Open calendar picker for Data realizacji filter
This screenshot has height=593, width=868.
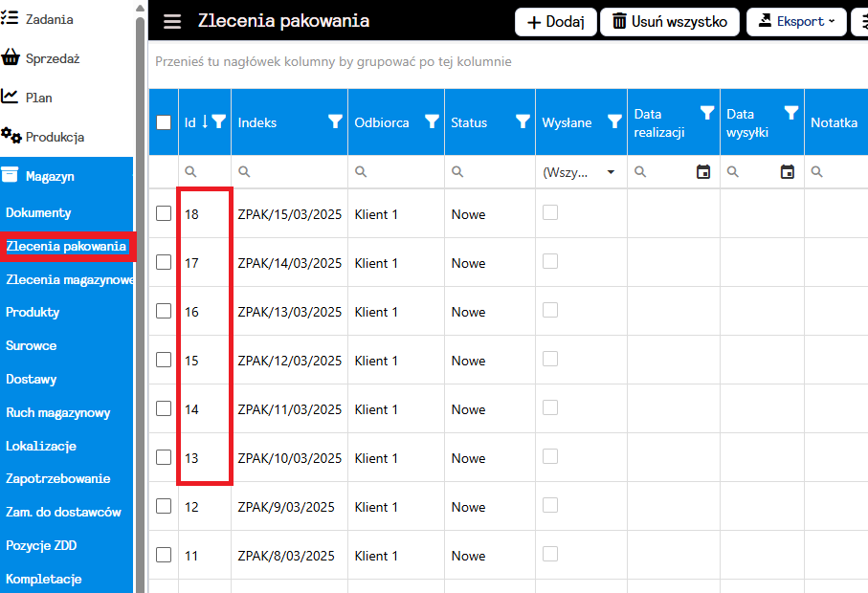click(703, 172)
